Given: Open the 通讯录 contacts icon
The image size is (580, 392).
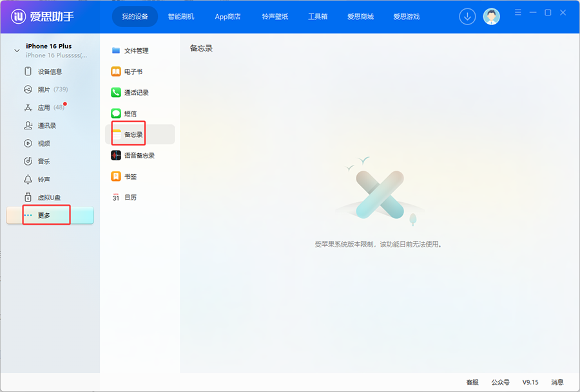Looking at the screenshot, I should (x=28, y=126).
